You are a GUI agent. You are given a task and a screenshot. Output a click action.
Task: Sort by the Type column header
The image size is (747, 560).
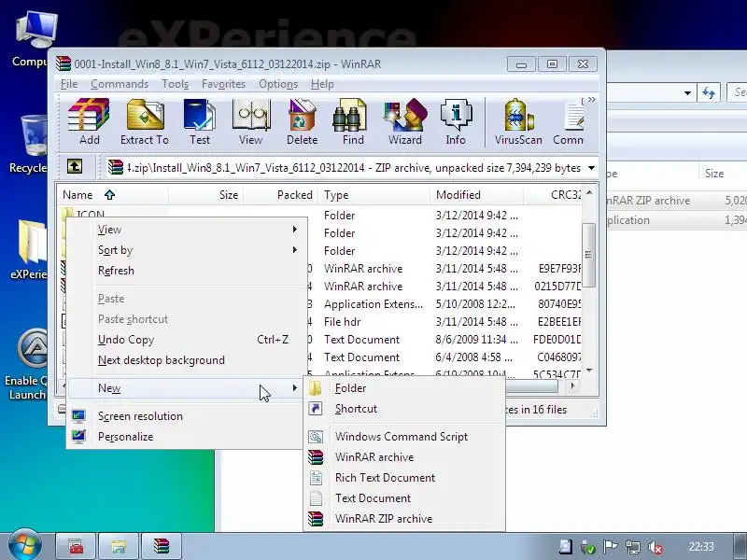click(x=374, y=195)
